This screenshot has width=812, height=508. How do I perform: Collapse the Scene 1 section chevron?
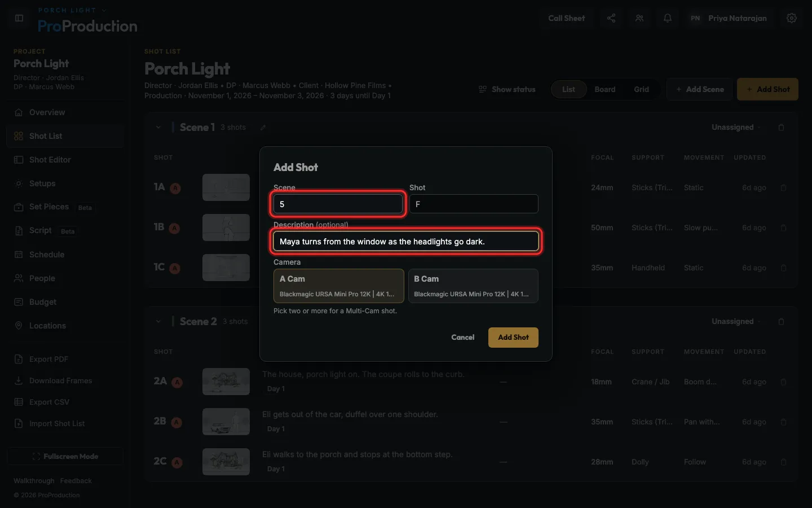pos(158,128)
